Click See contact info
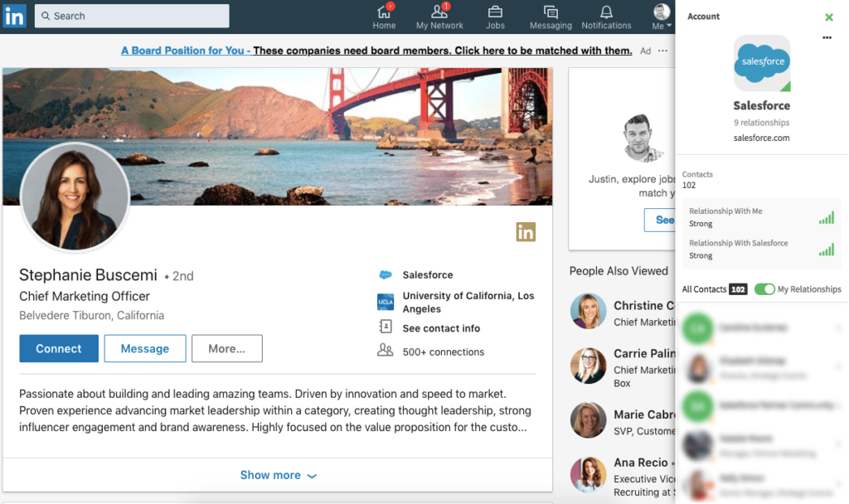Image resolution: width=849 pixels, height=504 pixels. pos(441,328)
